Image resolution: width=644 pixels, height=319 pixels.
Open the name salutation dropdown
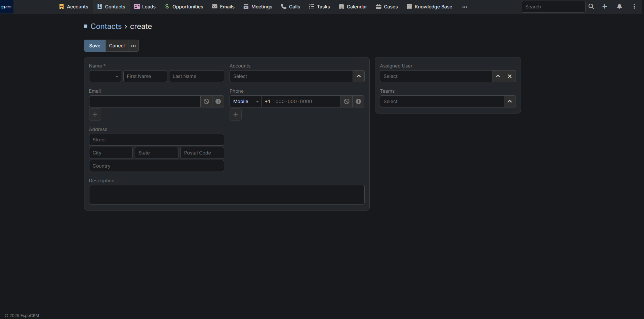pos(105,76)
